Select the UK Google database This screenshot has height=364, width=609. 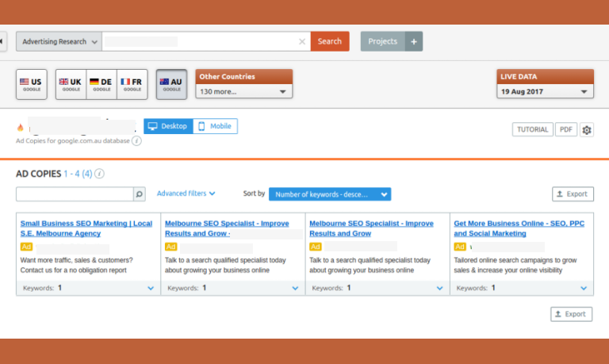[71, 85]
